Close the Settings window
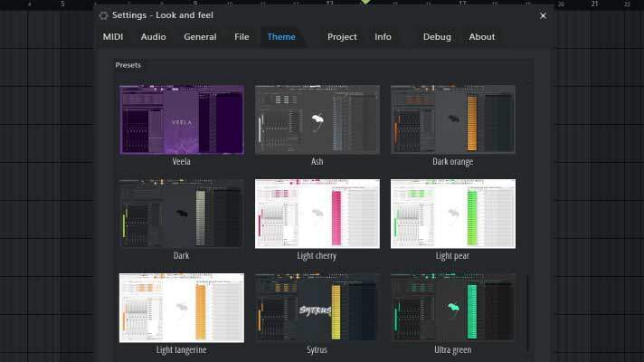The image size is (644, 362). [543, 15]
